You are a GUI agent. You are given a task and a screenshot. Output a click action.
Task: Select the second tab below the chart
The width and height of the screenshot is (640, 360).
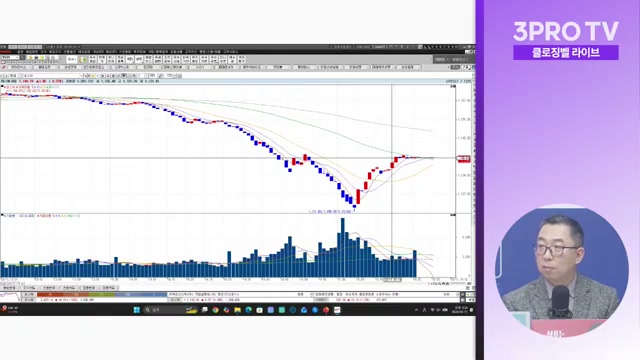(x=29, y=288)
